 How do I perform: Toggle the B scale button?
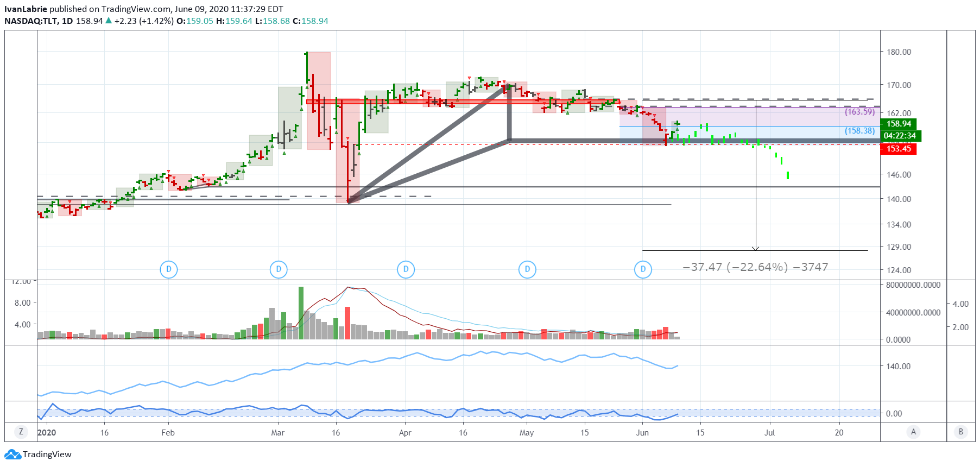point(961,432)
